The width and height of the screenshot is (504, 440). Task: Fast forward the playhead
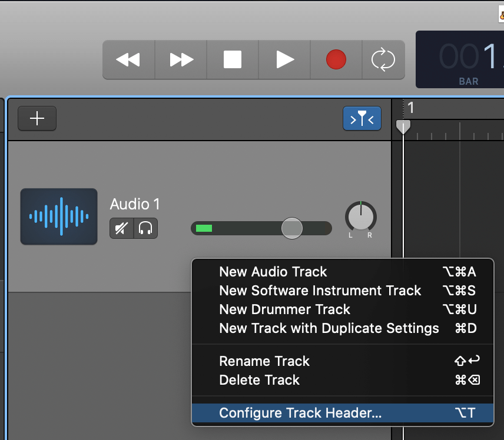[180, 59]
